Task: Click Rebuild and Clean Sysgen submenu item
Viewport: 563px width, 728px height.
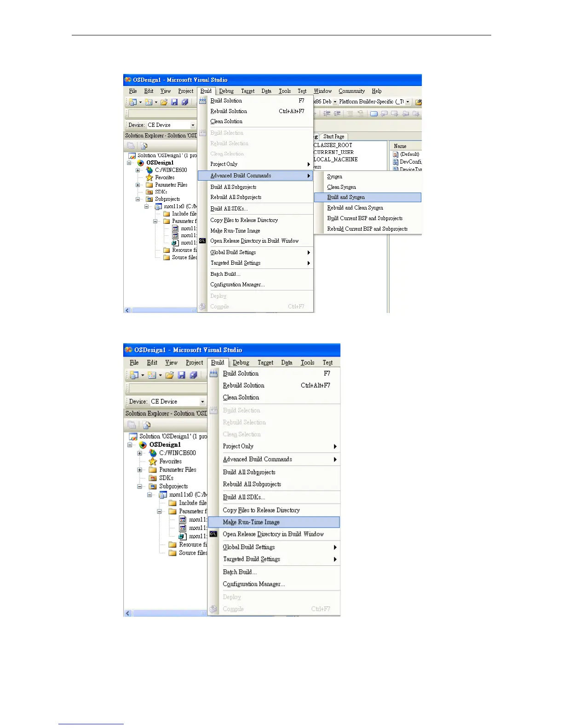Action: (x=355, y=208)
